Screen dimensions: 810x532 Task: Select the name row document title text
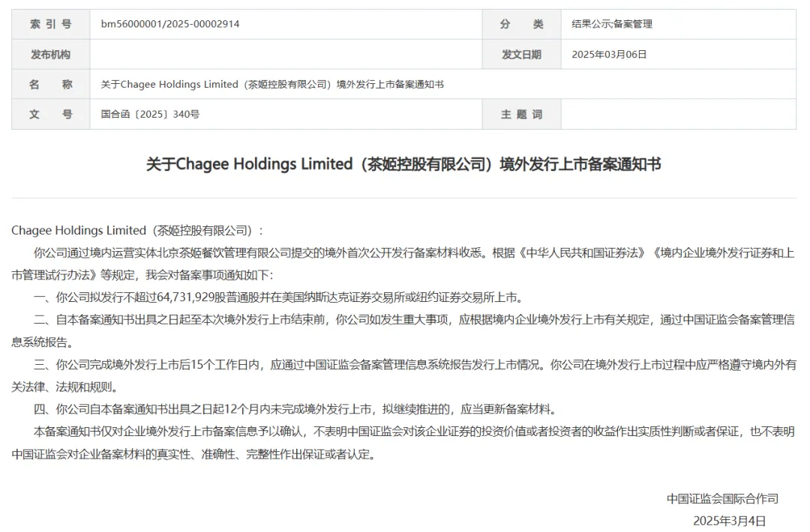point(272,84)
